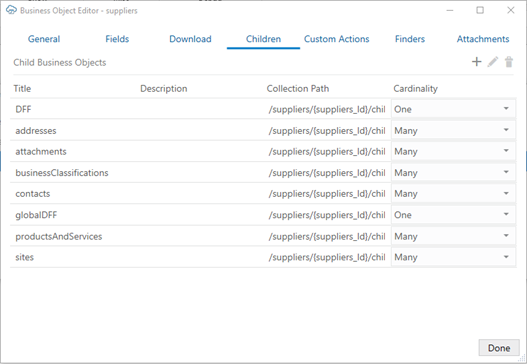Delete the selected child business object
Viewport: 527px width, 364px height.
pyautogui.click(x=509, y=62)
